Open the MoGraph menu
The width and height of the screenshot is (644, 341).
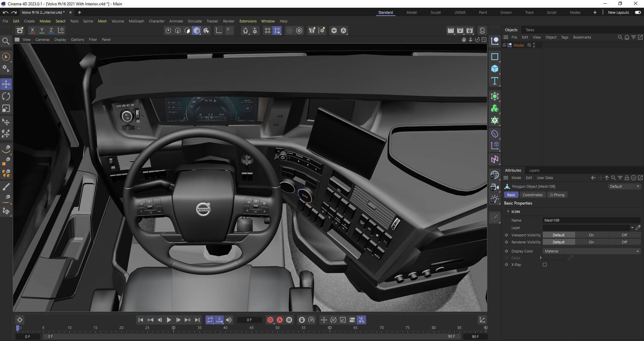(136, 21)
